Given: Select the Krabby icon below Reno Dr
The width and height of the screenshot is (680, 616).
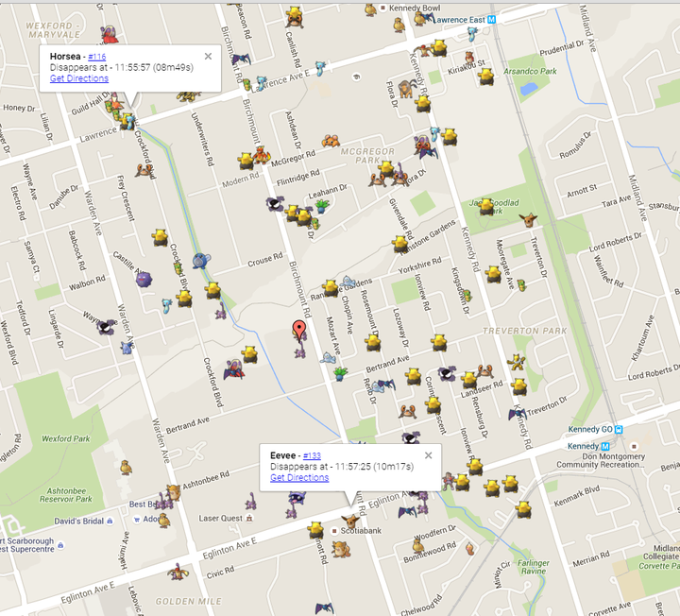Looking at the screenshot, I should pos(407,411).
